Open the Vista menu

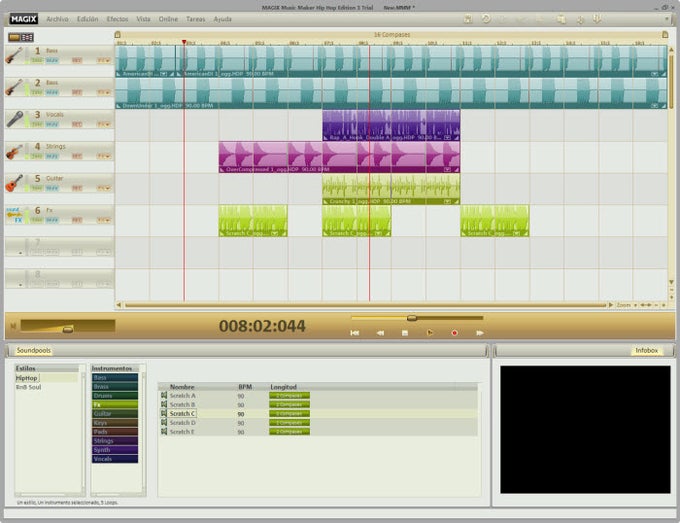pos(143,19)
